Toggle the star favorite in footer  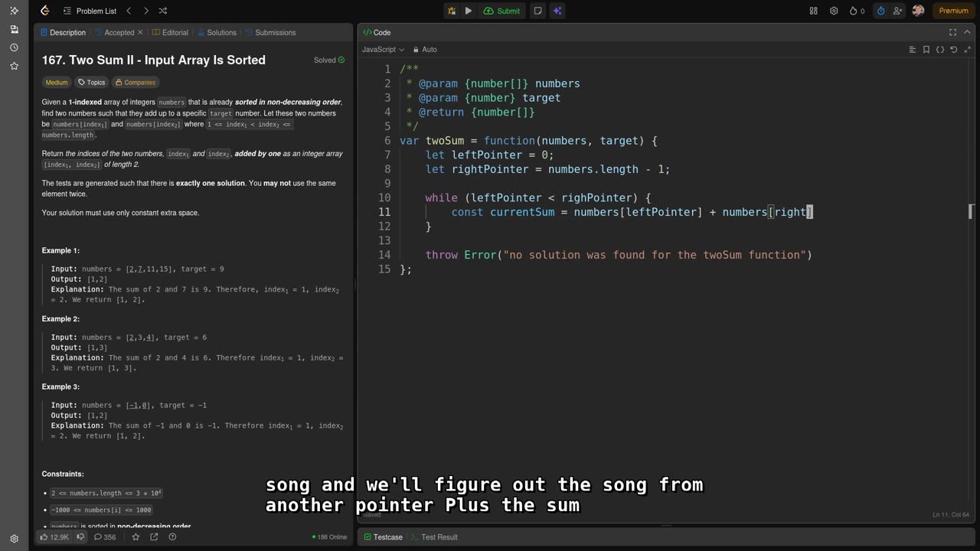[x=136, y=537]
